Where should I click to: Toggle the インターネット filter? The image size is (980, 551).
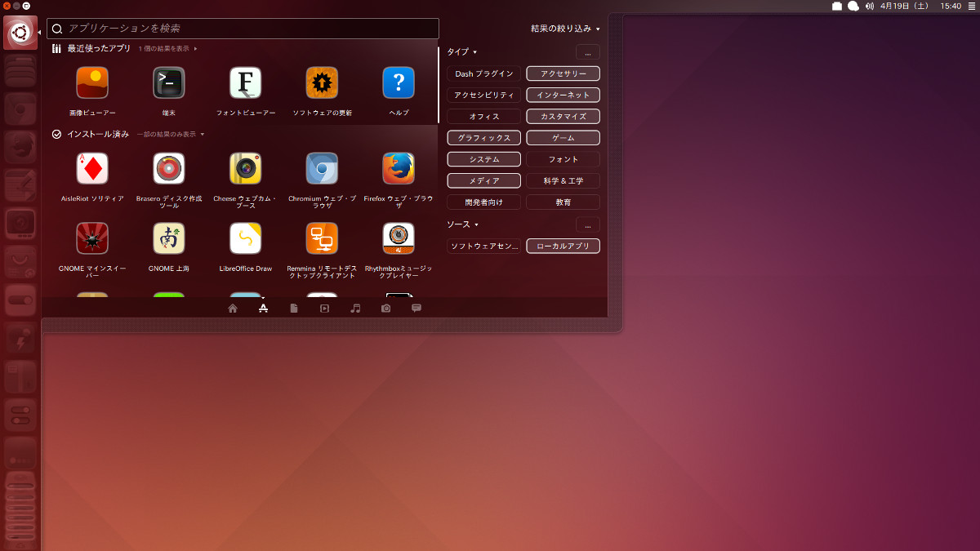(x=563, y=95)
